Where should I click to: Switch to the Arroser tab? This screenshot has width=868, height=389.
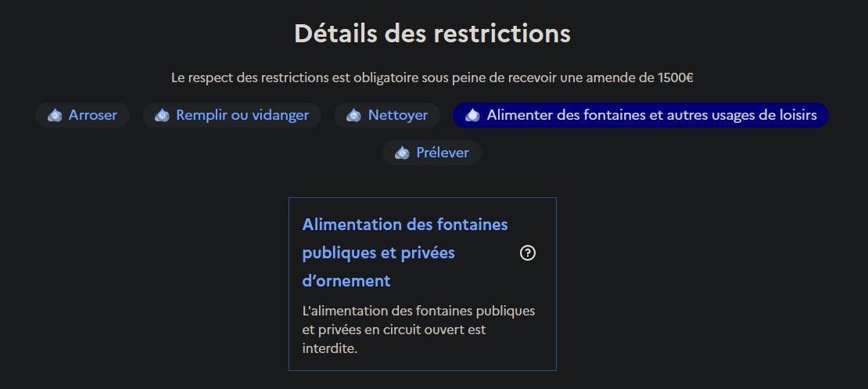click(92, 115)
